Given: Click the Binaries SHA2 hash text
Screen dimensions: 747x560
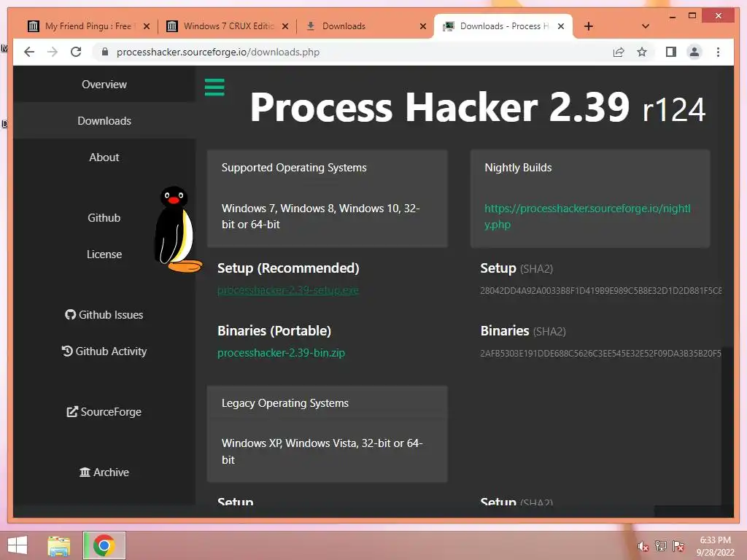Looking at the screenshot, I should tap(601, 354).
